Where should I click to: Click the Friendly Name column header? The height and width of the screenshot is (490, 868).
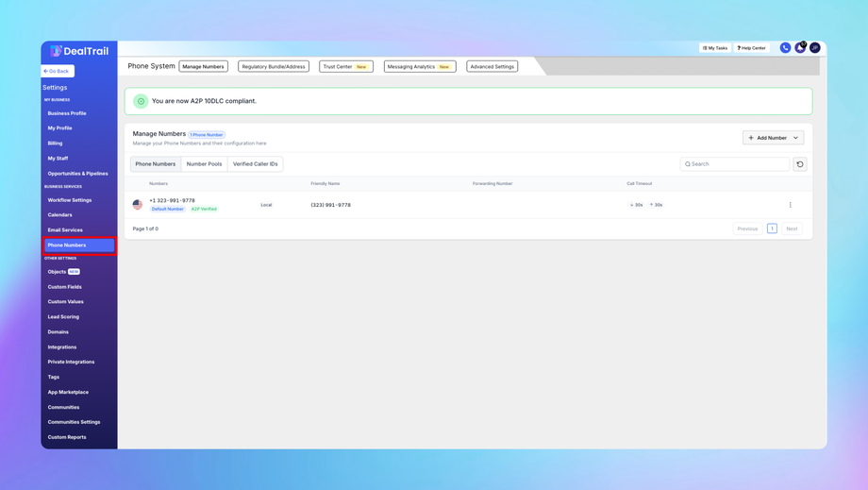tap(325, 184)
